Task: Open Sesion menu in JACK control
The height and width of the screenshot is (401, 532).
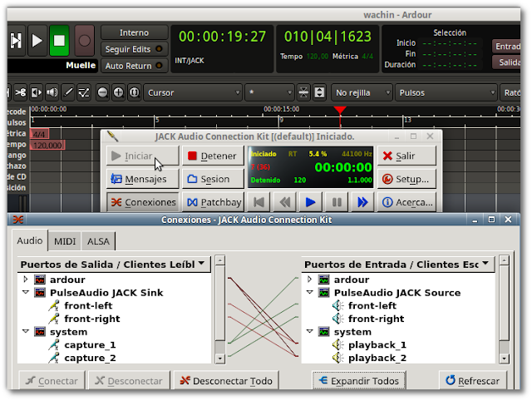Action: point(213,179)
